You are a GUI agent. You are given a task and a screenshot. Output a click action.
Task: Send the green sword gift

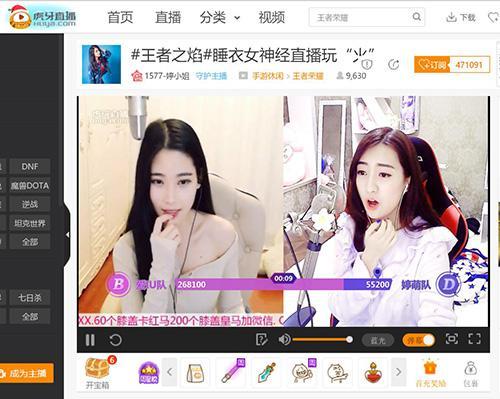tap(267, 373)
